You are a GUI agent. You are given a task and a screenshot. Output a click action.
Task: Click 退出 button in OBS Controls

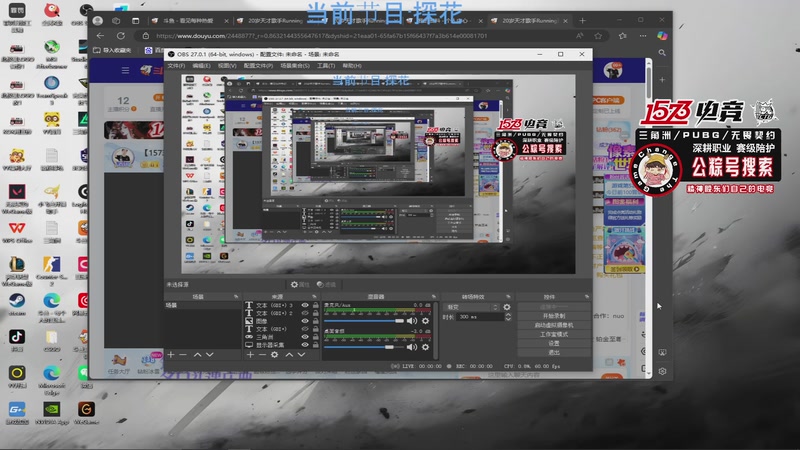[x=554, y=353]
